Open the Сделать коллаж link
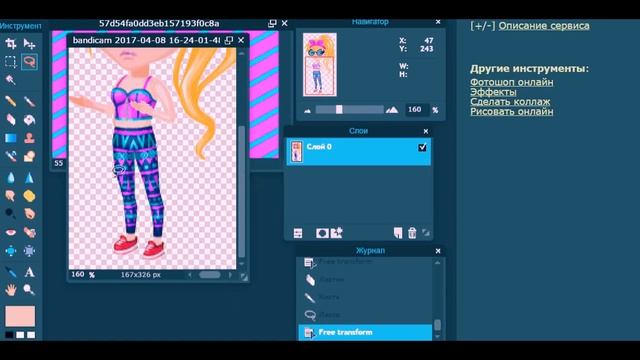Image resolution: width=640 pixels, height=360 pixels. [510, 102]
